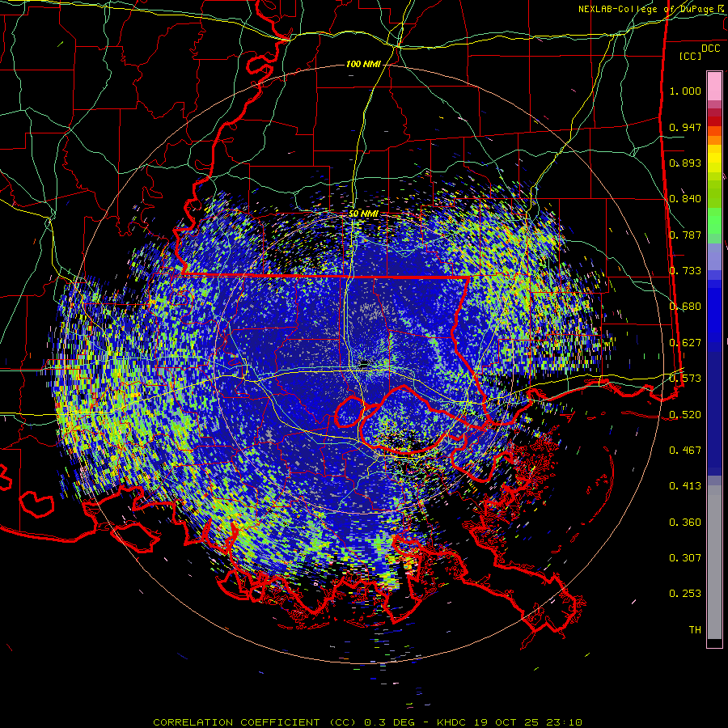Select the 0.520 scale value
The width and height of the screenshot is (728, 728).
pyautogui.click(x=685, y=415)
